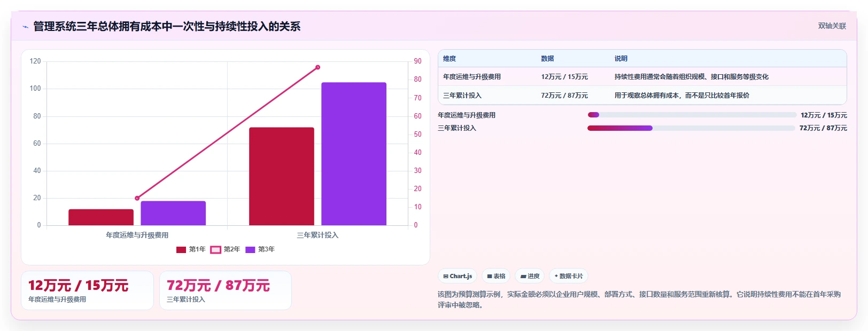Click the 该图为预算测算示例 footnote paragraph

639,300
